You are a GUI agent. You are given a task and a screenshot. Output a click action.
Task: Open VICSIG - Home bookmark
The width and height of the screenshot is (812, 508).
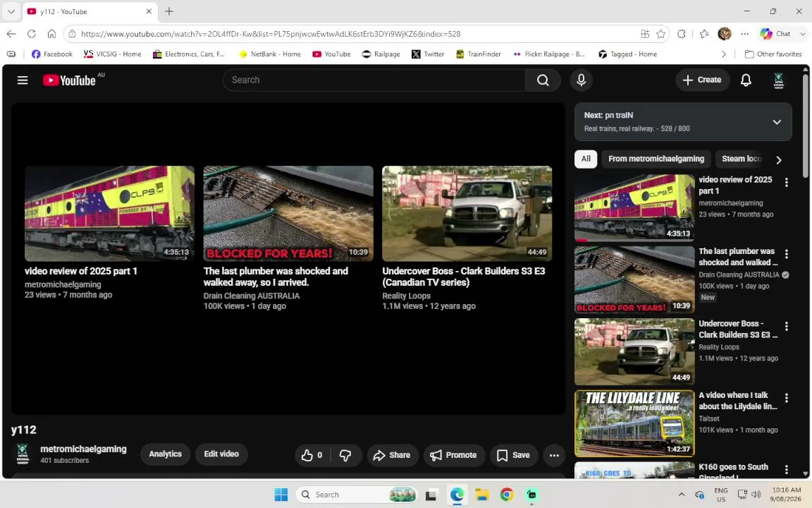tap(112, 54)
